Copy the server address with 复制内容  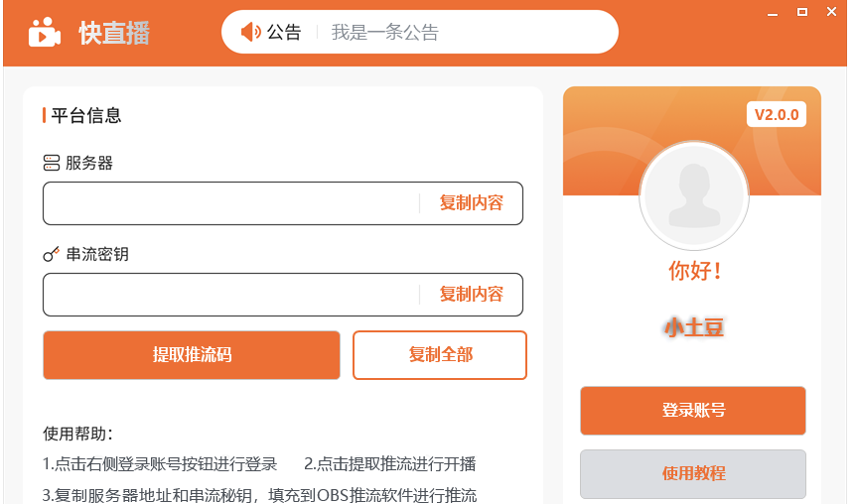472,203
